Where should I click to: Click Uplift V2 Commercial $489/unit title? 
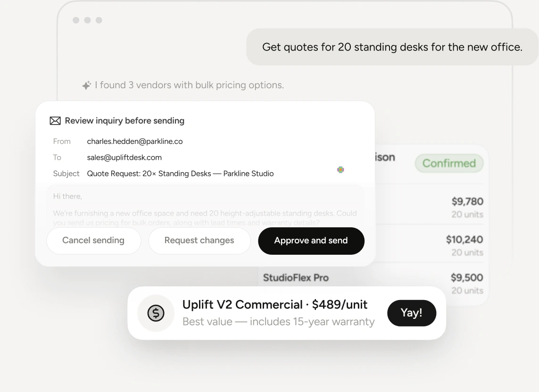click(x=274, y=305)
